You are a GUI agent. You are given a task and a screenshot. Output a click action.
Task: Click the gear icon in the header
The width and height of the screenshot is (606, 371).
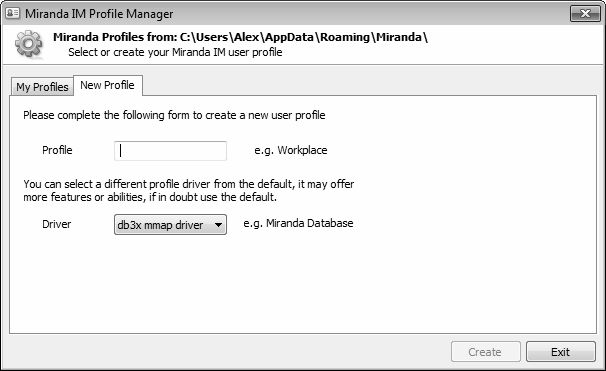point(29,44)
